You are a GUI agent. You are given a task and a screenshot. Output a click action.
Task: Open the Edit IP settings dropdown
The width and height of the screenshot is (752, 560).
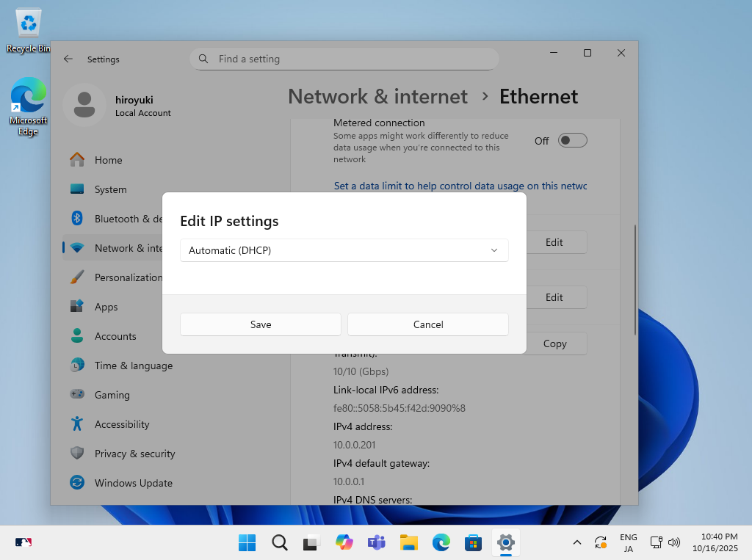click(x=344, y=250)
